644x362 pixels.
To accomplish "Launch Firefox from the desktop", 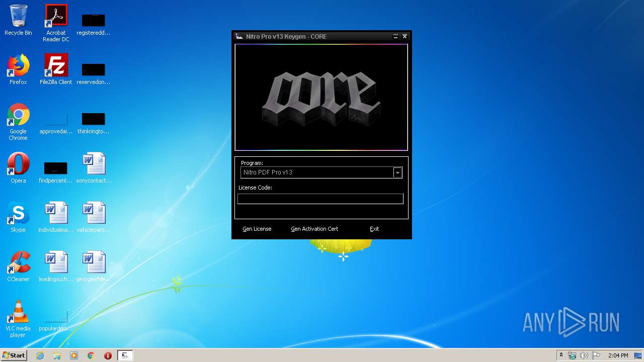I will (x=18, y=69).
